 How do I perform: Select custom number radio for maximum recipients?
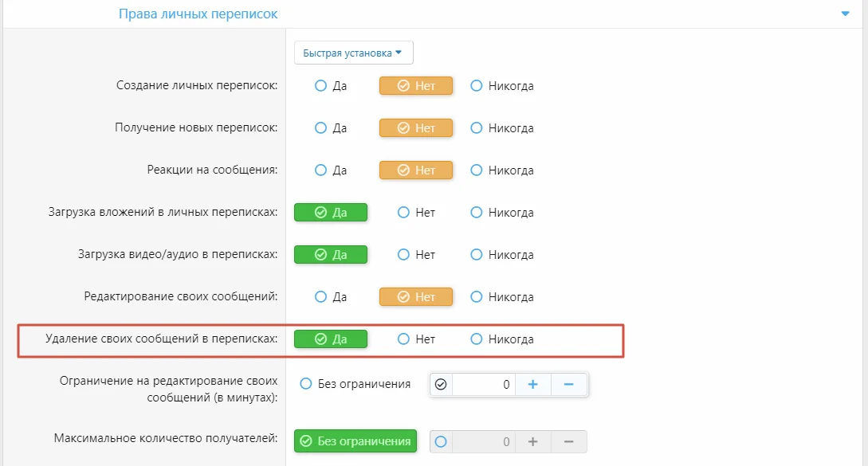441,441
